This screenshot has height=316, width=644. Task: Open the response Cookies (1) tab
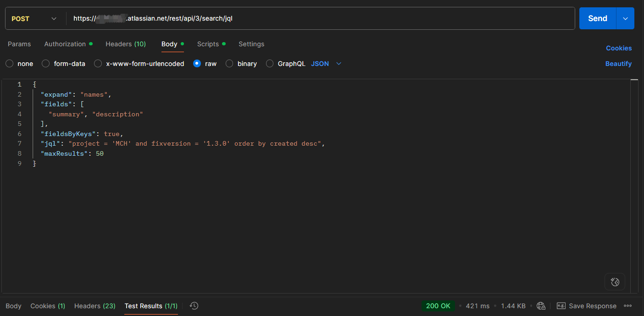click(48, 306)
